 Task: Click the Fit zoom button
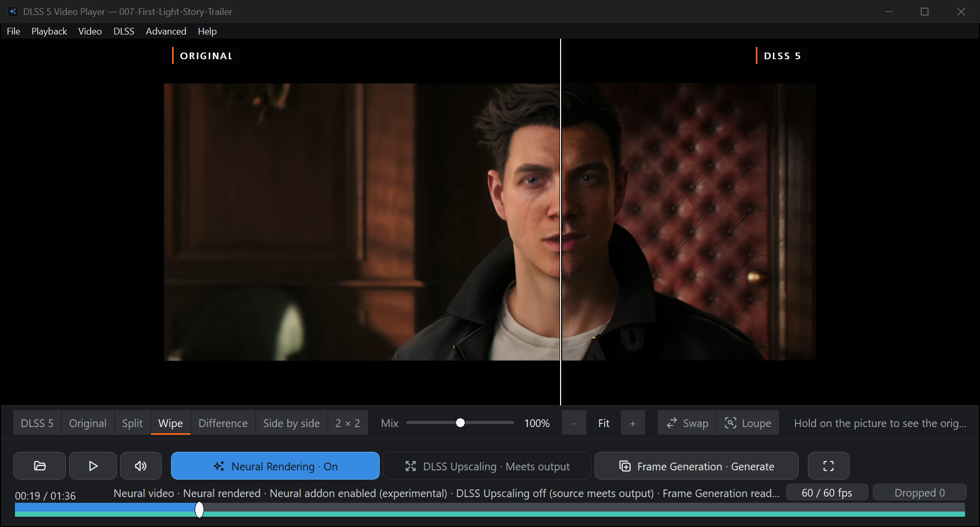(x=604, y=423)
